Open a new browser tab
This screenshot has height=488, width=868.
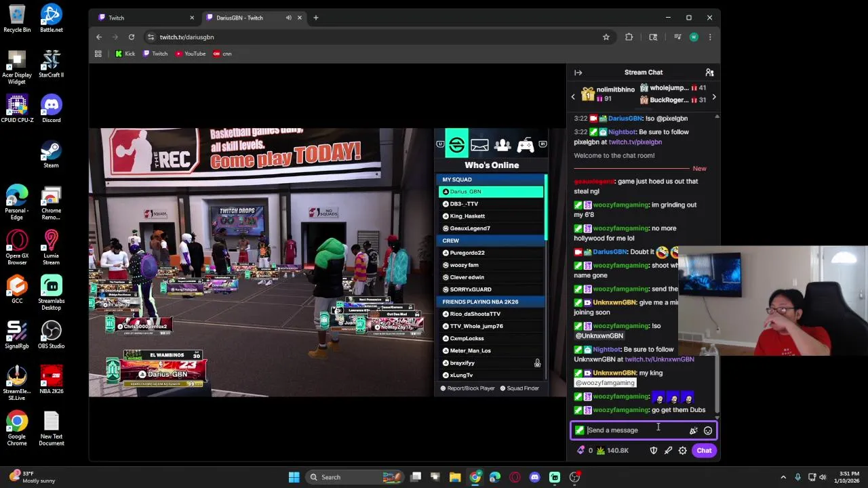(x=315, y=18)
